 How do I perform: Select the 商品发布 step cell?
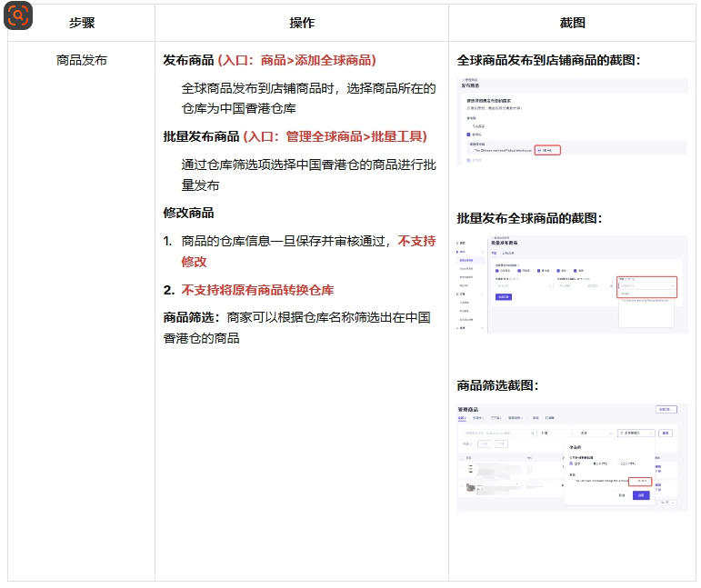click(x=82, y=60)
